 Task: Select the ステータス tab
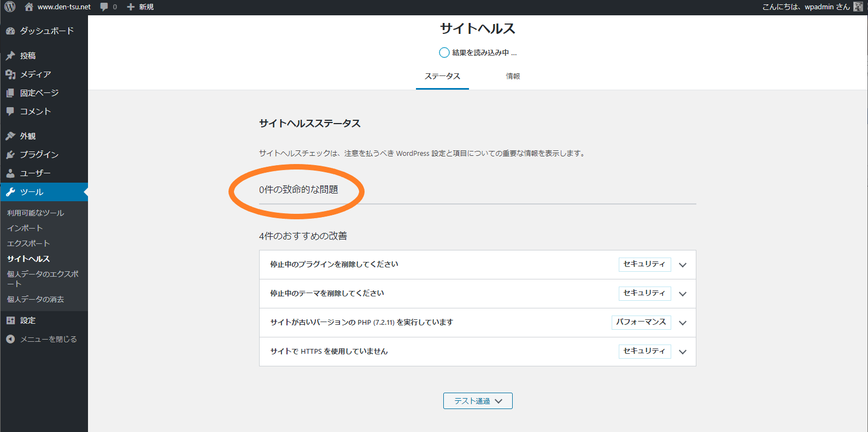pos(442,77)
